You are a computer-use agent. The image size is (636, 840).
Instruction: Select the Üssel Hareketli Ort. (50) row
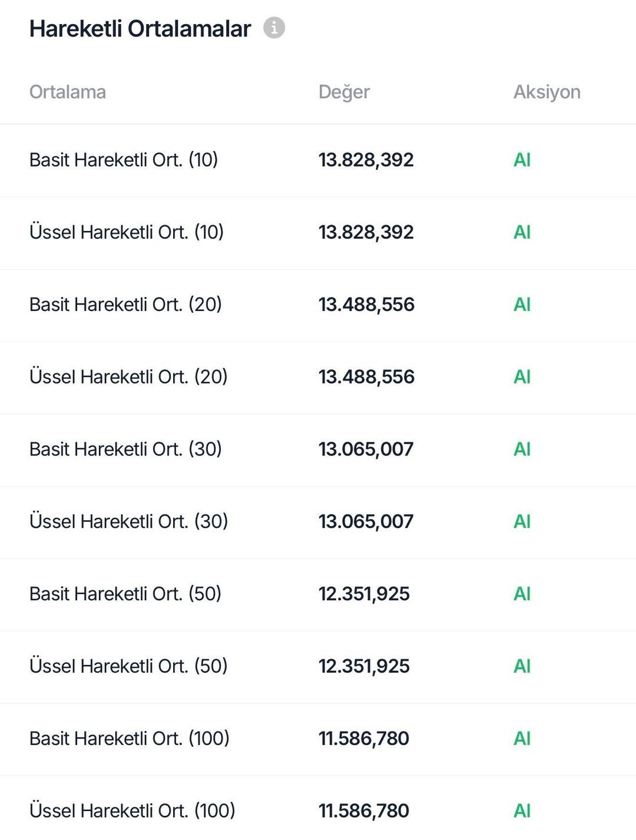(128, 666)
